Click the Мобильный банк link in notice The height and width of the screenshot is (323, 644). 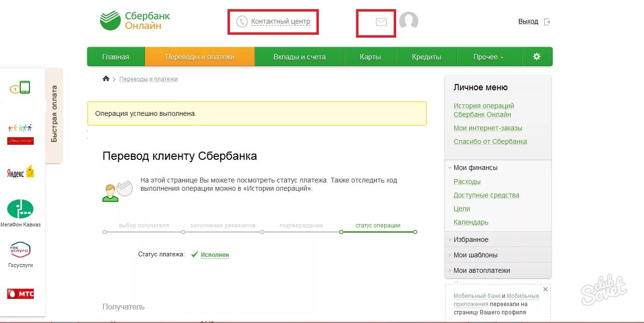[x=476, y=296]
